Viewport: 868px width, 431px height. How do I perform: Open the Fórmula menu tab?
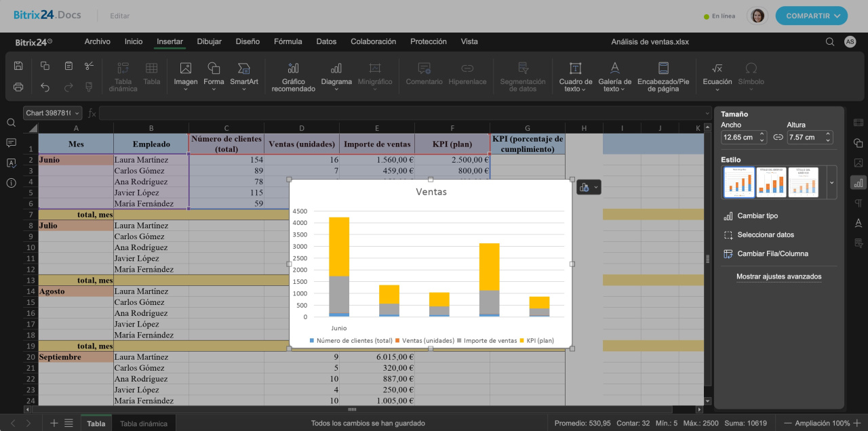tap(288, 41)
